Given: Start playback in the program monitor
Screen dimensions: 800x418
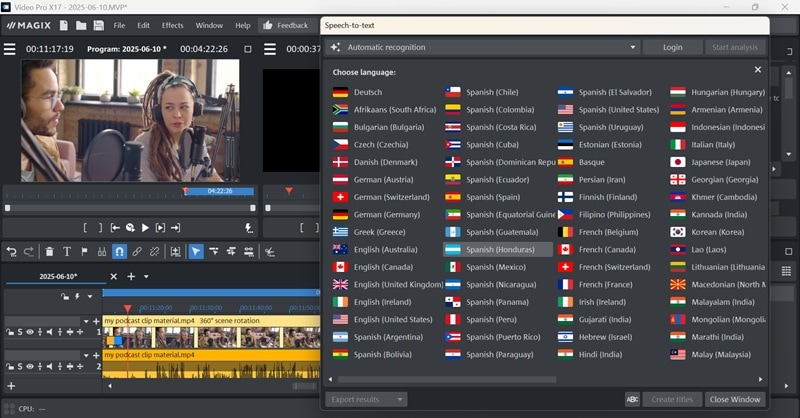Looking at the screenshot, I should click(145, 228).
